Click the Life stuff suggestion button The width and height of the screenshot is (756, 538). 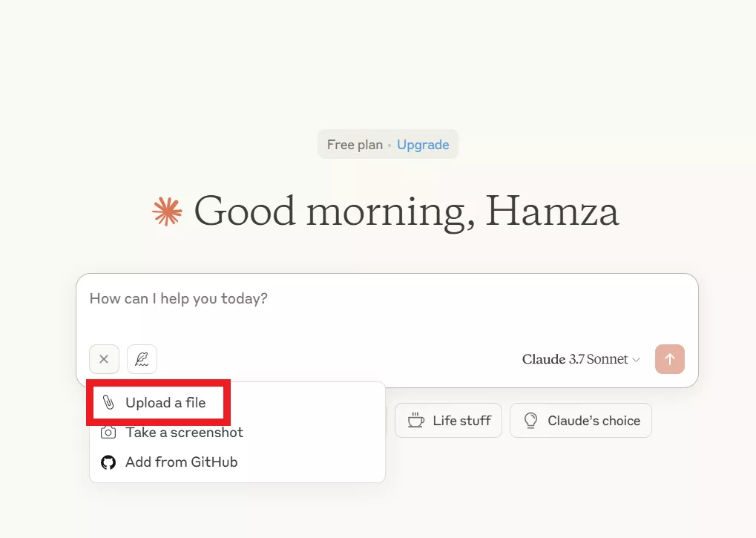point(448,420)
